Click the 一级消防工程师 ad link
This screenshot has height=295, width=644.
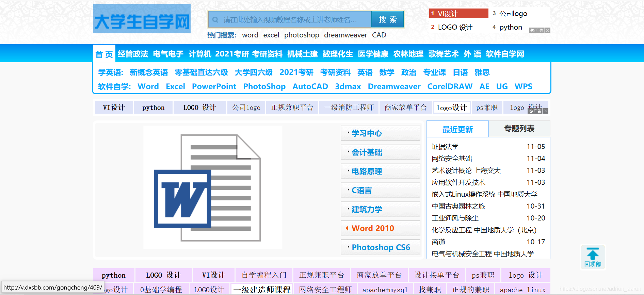(349, 108)
